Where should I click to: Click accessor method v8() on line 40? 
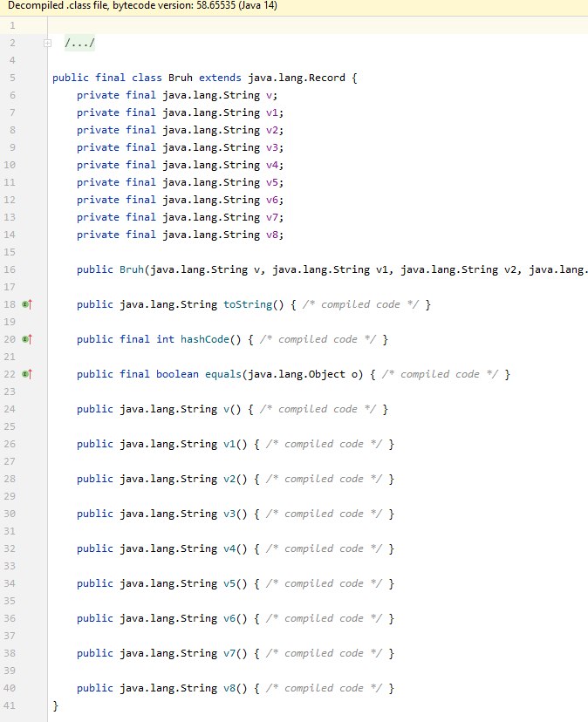point(229,688)
